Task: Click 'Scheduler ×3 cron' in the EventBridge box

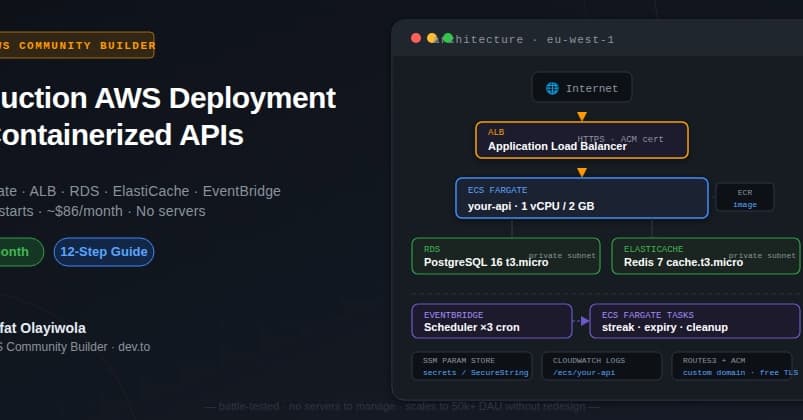Action: point(472,327)
